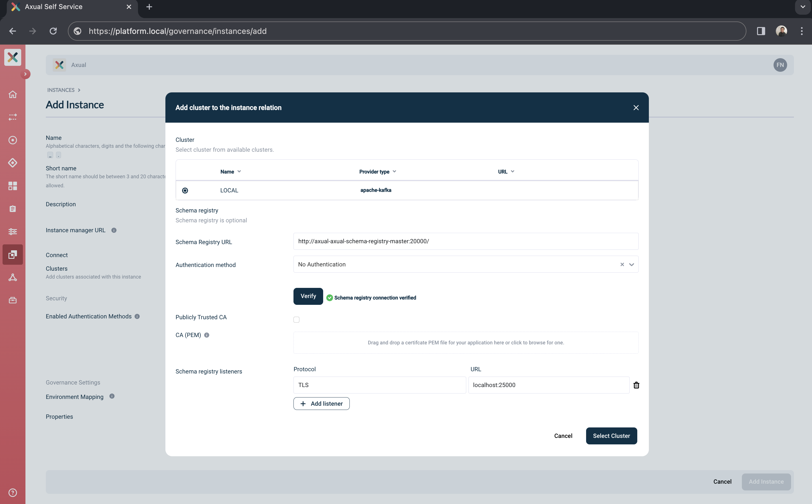The height and width of the screenshot is (504, 812).
Task: Reload the browser page
Action: coord(53,31)
